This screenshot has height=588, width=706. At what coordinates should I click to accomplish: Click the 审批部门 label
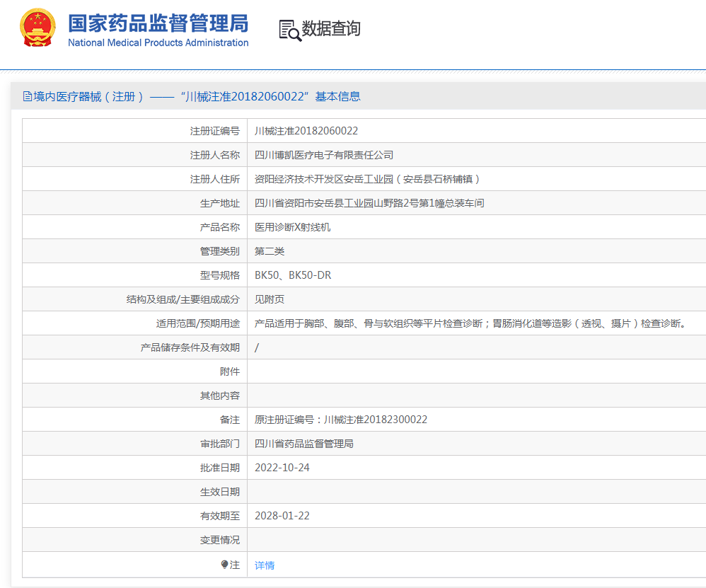pos(220,444)
